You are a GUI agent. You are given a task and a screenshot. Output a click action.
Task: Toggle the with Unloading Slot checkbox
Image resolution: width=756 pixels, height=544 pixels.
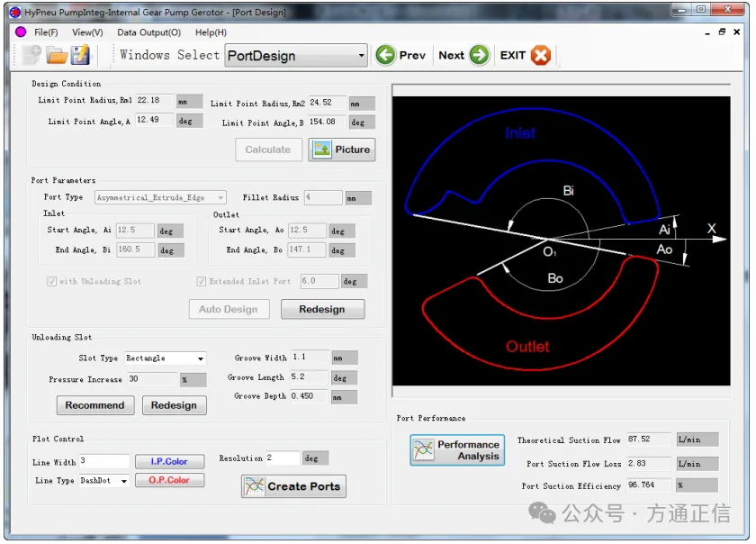(x=51, y=281)
